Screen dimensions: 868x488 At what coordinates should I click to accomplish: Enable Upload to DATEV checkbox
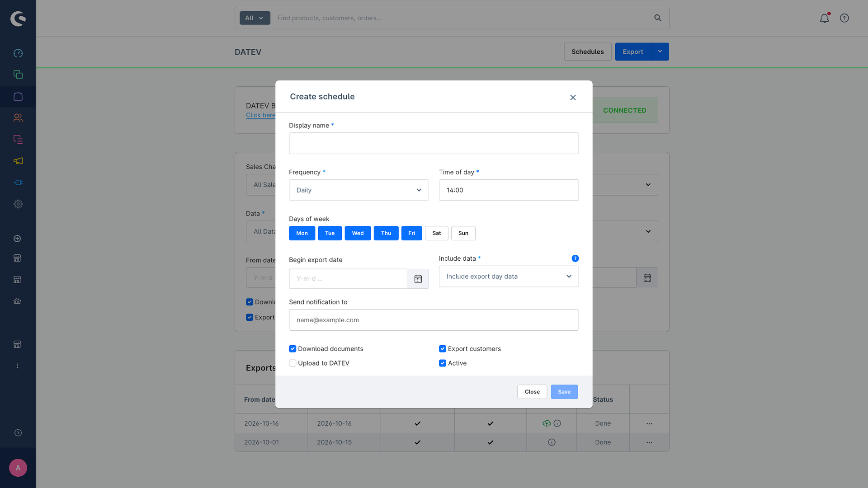tap(292, 363)
